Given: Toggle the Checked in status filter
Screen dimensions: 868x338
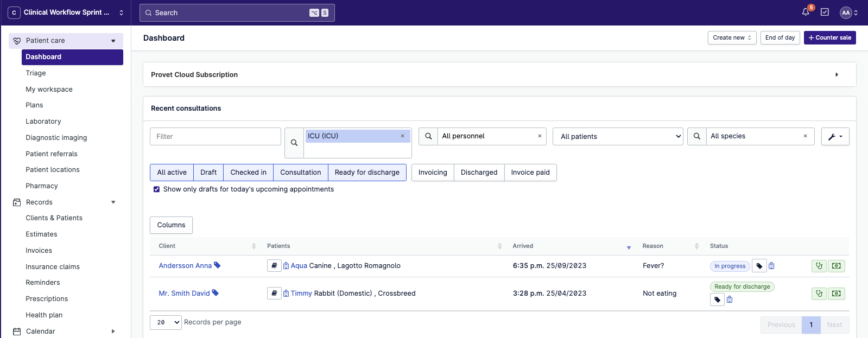Looking at the screenshot, I should (x=249, y=173).
